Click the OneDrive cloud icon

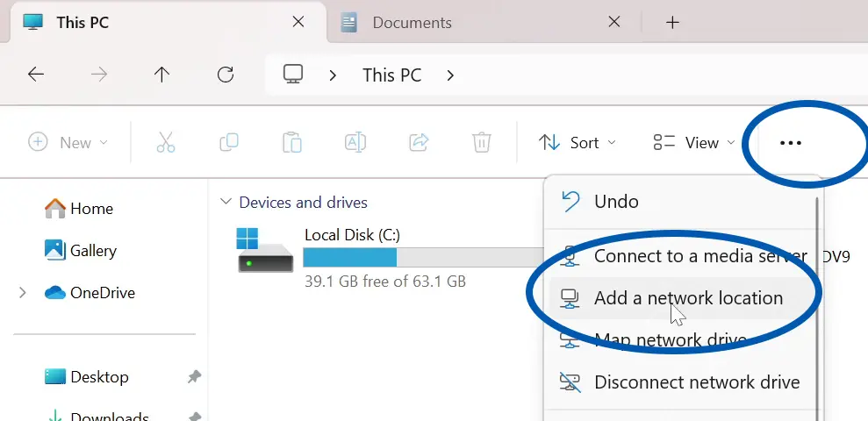click(54, 293)
